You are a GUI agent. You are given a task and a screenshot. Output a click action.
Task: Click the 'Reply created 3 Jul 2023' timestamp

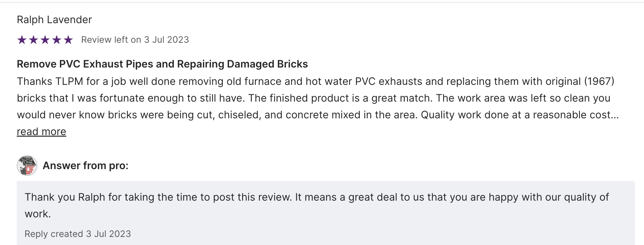[78, 234]
